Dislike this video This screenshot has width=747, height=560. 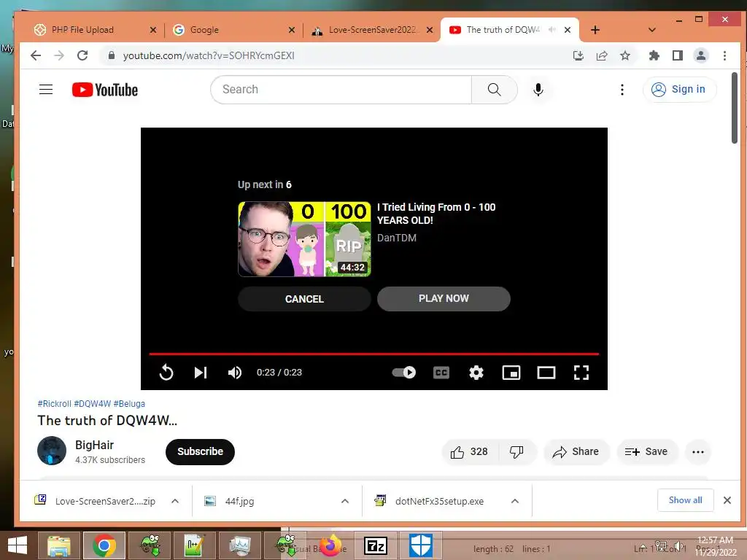pos(517,452)
